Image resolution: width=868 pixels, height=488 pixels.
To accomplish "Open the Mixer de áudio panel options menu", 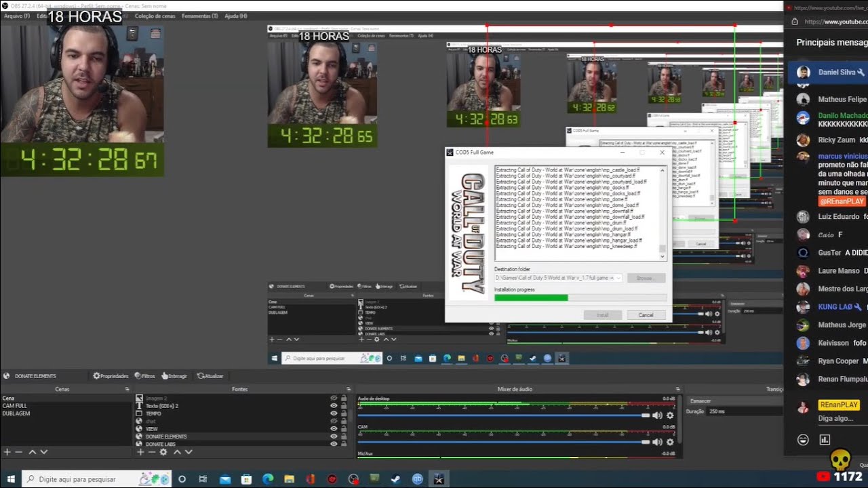I will pyautogui.click(x=677, y=389).
